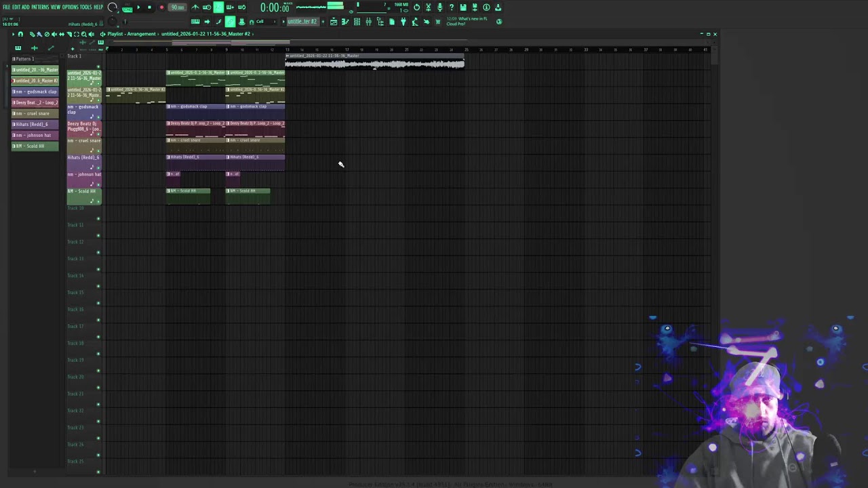Show pattern clips filter in picker panel
This screenshot has height=488, width=868.
point(18,48)
